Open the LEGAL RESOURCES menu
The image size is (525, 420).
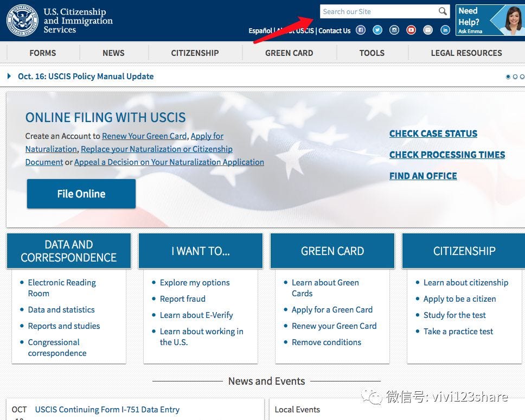pos(466,53)
